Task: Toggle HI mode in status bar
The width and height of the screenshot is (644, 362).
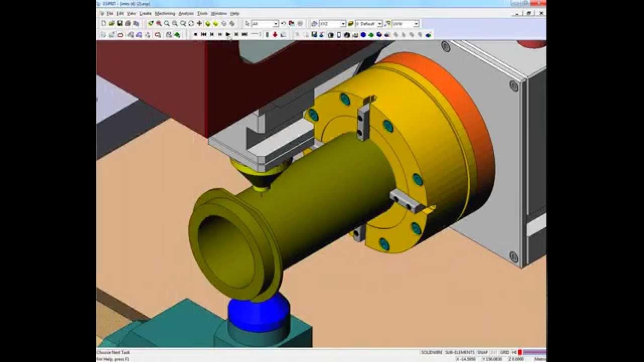Action: click(514, 352)
